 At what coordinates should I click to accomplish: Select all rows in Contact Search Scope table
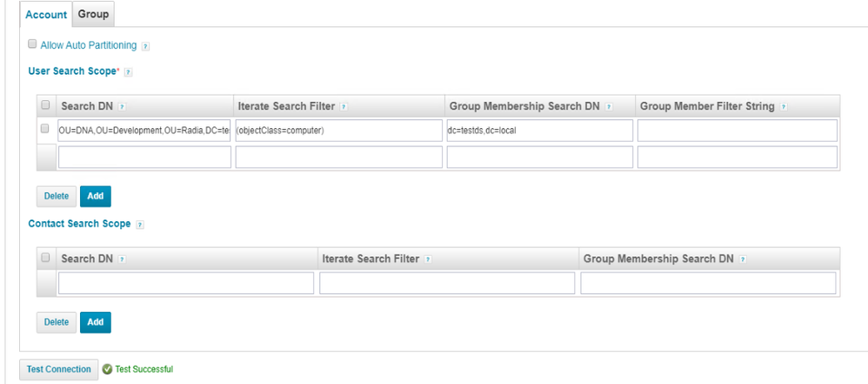46,259
